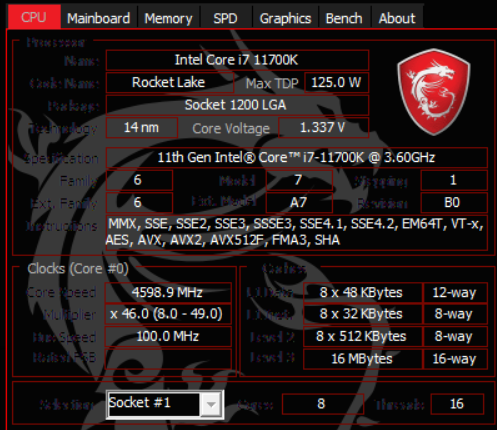Viewport: 497px width, 430px height.
Task: Click the L1 data cache '8 x 48 KBytes'
Action: [x=363, y=293]
